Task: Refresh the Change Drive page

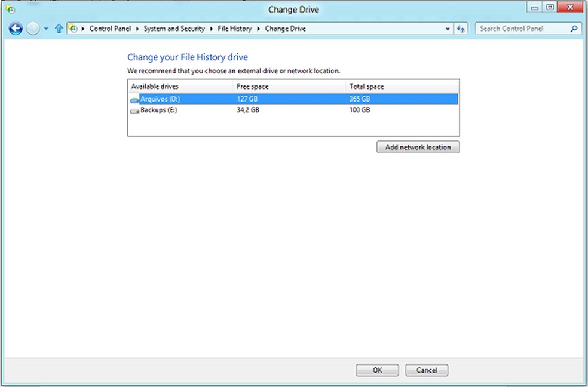Action: pos(461,29)
